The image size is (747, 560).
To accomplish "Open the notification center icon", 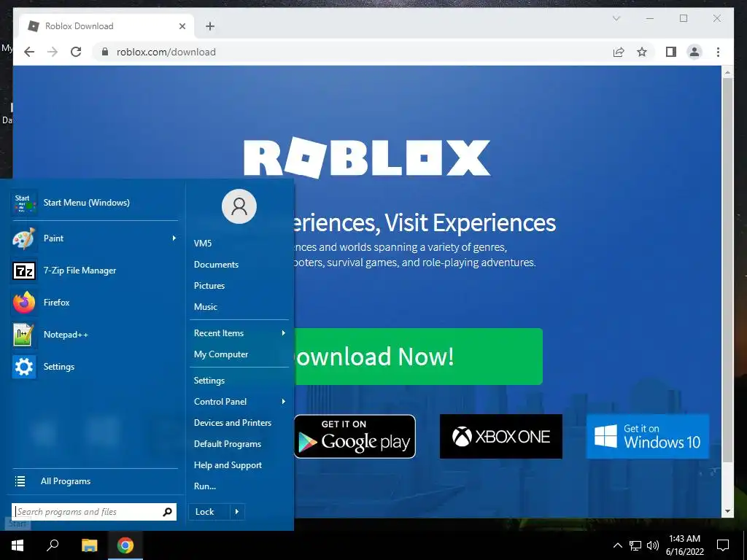I will 723,545.
